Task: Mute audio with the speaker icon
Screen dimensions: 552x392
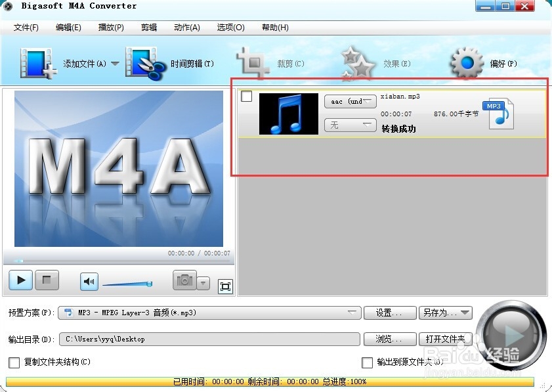Action: [x=89, y=282]
